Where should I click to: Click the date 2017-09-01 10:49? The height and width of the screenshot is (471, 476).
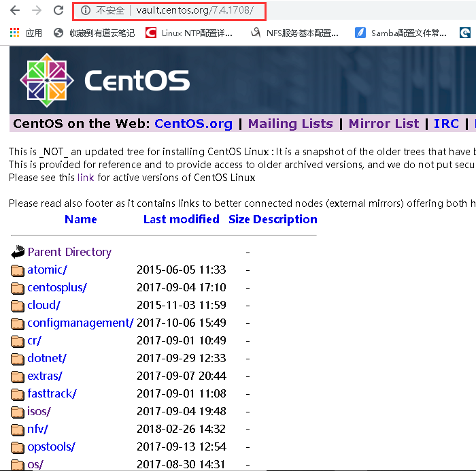coord(182,340)
